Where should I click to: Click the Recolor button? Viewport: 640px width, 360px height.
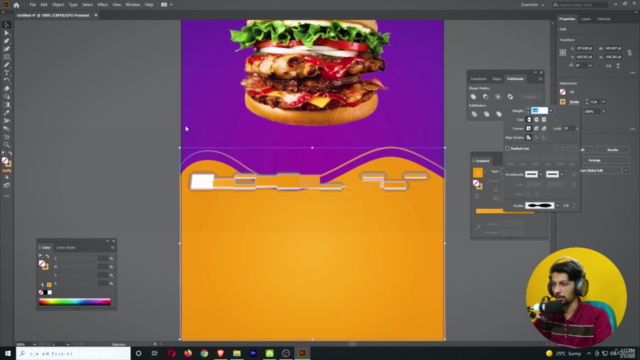click(x=613, y=150)
